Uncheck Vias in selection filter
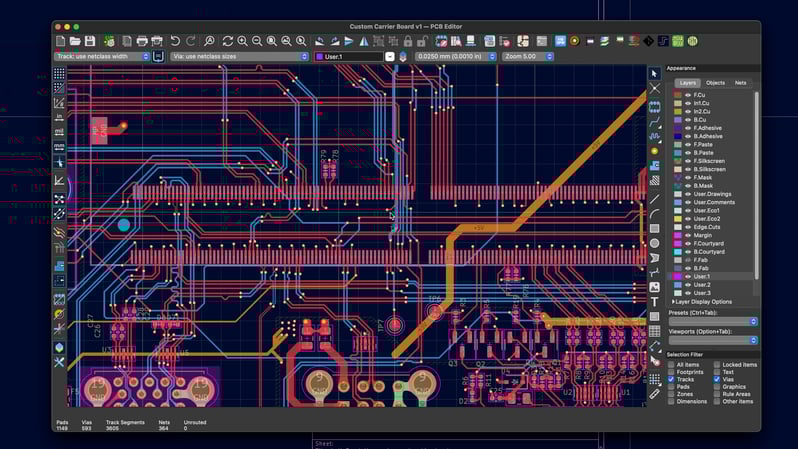 pos(717,379)
